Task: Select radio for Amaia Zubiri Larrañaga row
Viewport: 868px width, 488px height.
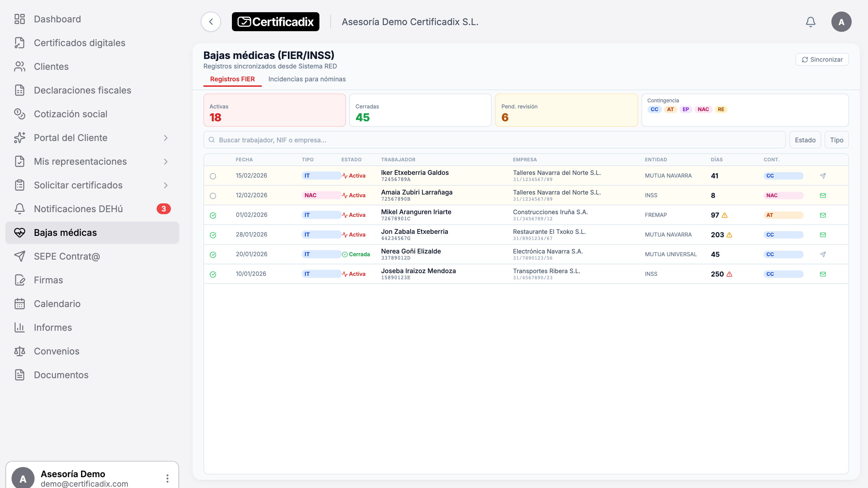Action: [213, 196]
